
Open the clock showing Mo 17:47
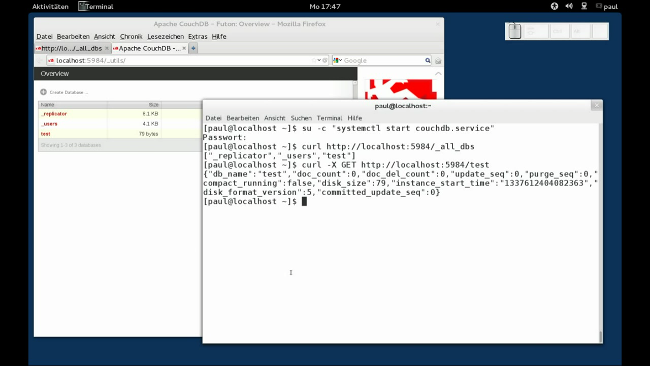(325, 7)
